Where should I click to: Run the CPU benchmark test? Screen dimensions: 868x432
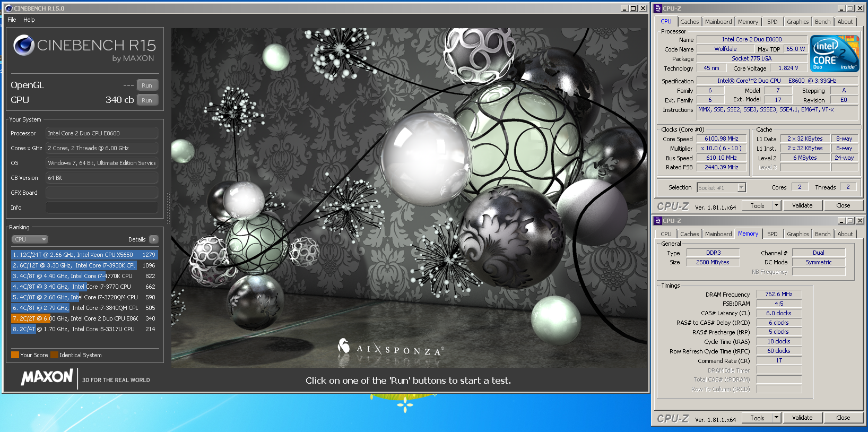click(x=147, y=100)
